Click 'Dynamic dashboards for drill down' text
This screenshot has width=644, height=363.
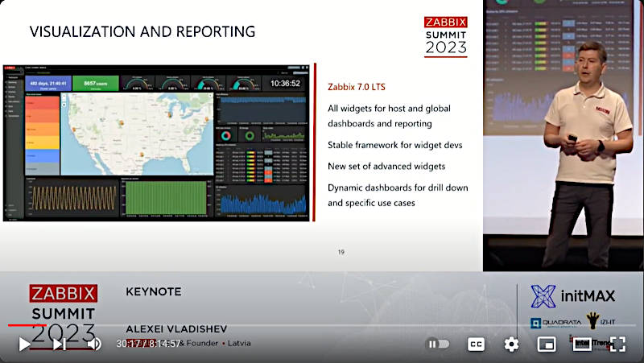click(398, 188)
